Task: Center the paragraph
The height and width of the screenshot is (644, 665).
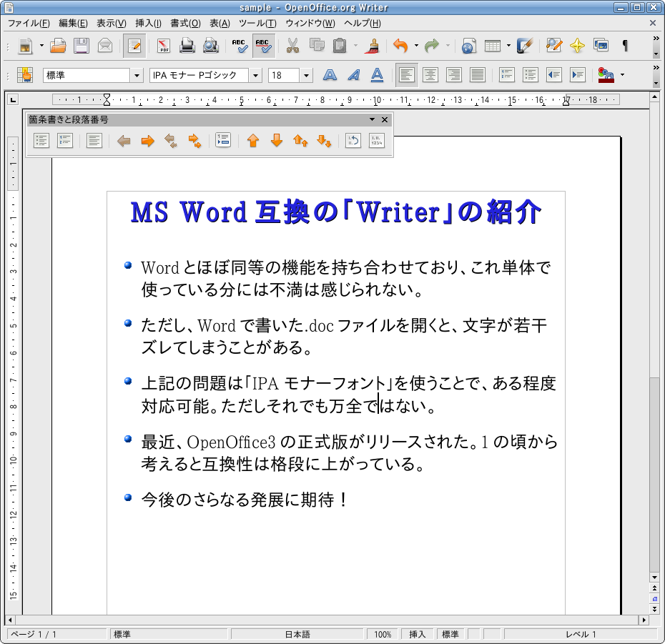Action: tap(430, 75)
